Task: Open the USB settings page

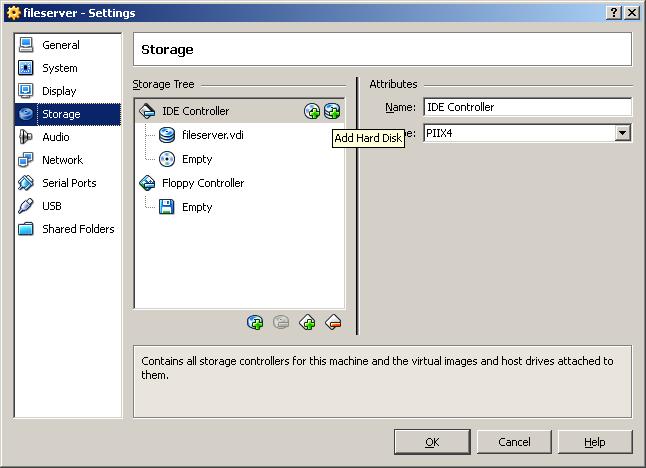Action: pos(68,206)
